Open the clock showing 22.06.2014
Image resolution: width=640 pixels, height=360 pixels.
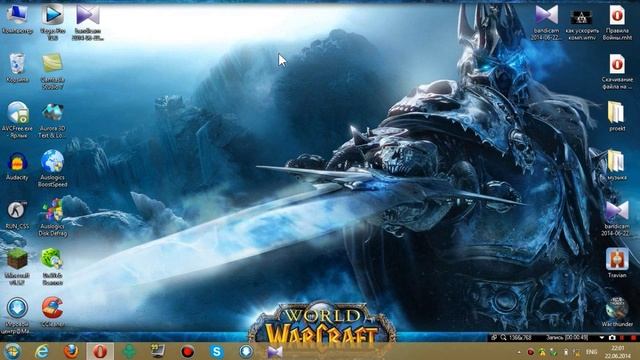pos(618,352)
